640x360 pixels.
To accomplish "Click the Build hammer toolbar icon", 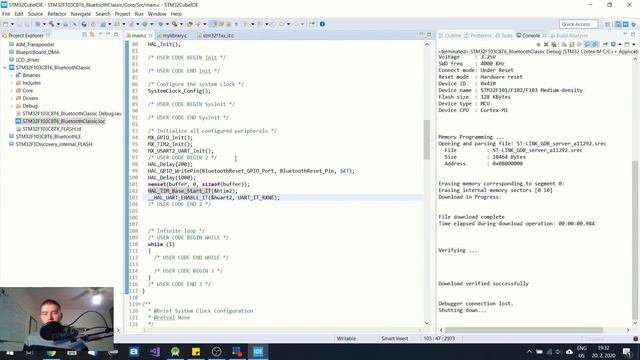I will pyautogui.click(x=51, y=24).
